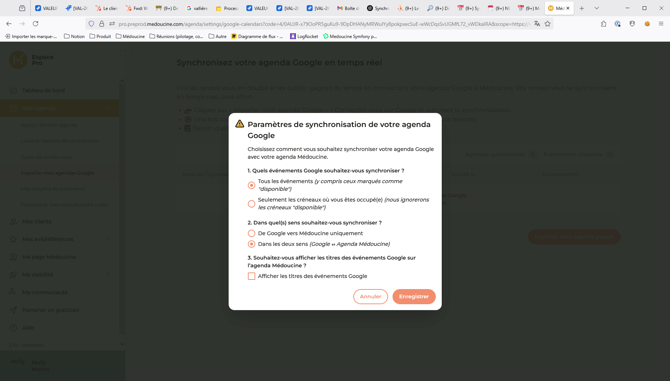Viewport: 670px width, 381px height.
Task: Choose 'De Google vers Médoucine uniquement' radio
Action: tap(251, 233)
